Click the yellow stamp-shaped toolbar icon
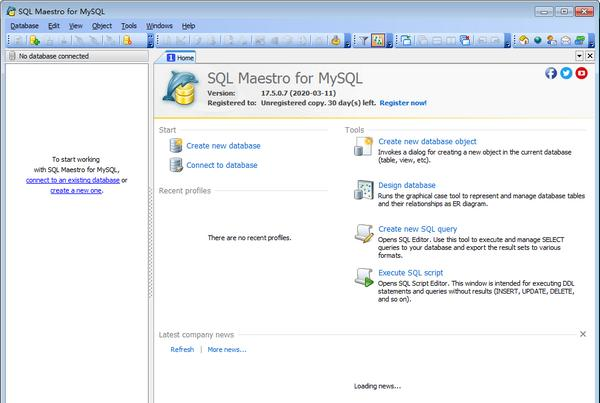The image size is (600, 403). coord(336,40)
